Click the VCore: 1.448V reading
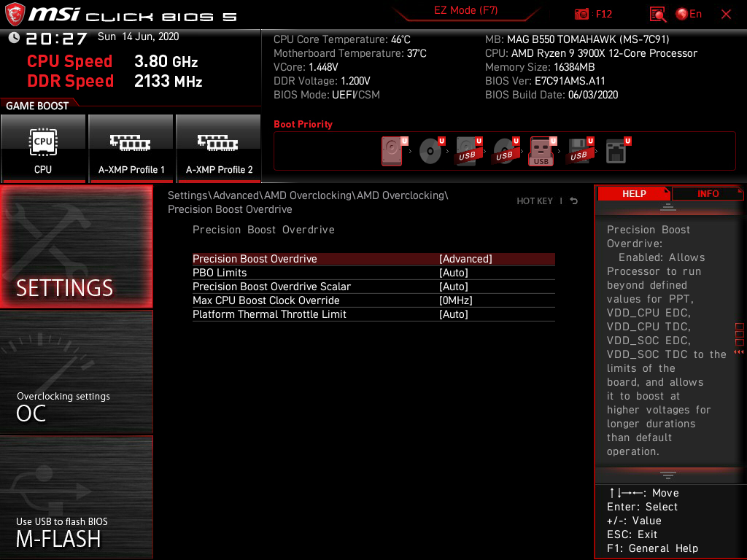 [306, 67]
